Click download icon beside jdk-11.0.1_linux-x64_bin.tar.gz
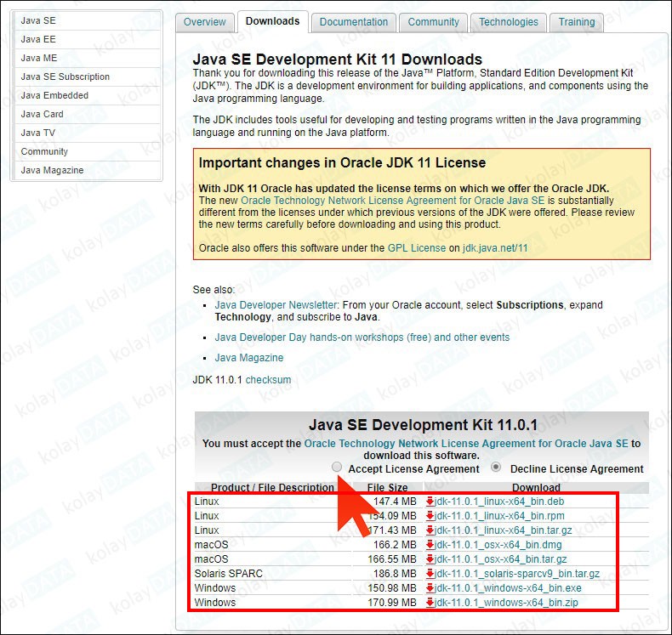672x635 pixels. point(430,530)
